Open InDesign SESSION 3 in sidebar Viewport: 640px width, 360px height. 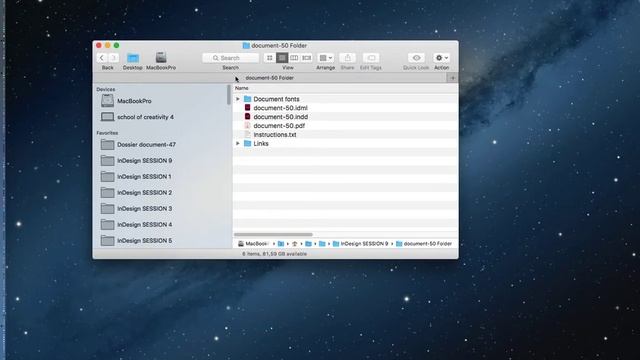[144, 209]
